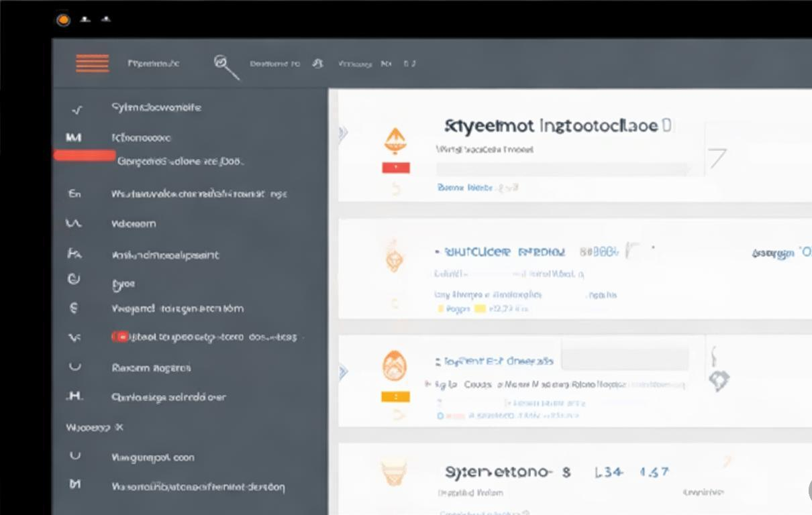The height and width of the screenshot is (515, 812).
Task: Click the bold title of the first card
Action: pos(552,126)
